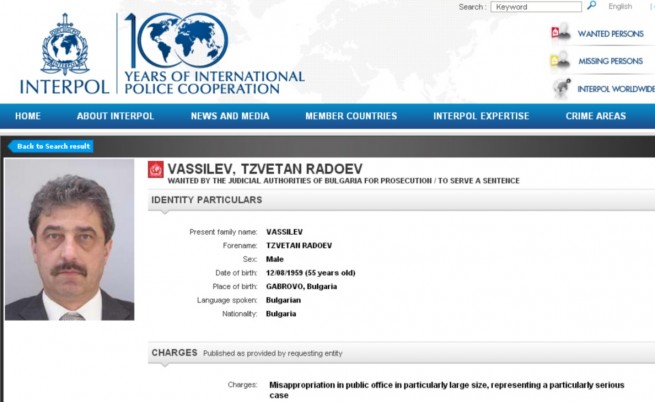Click the Wanted Persons red notice icon
The width and height of the screenshot is (655, 402).
pos(561,32)
